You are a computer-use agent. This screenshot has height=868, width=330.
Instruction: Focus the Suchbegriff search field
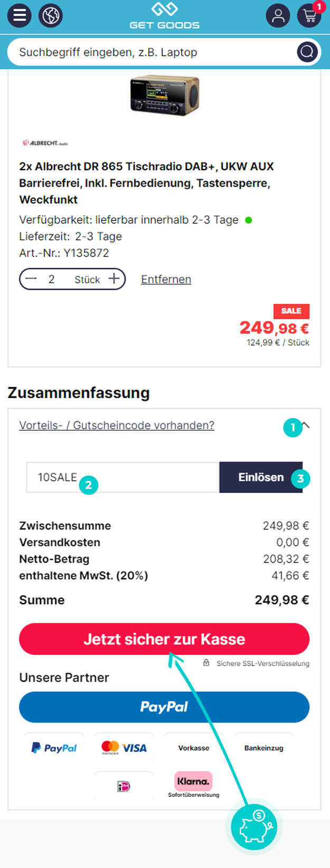153,52
